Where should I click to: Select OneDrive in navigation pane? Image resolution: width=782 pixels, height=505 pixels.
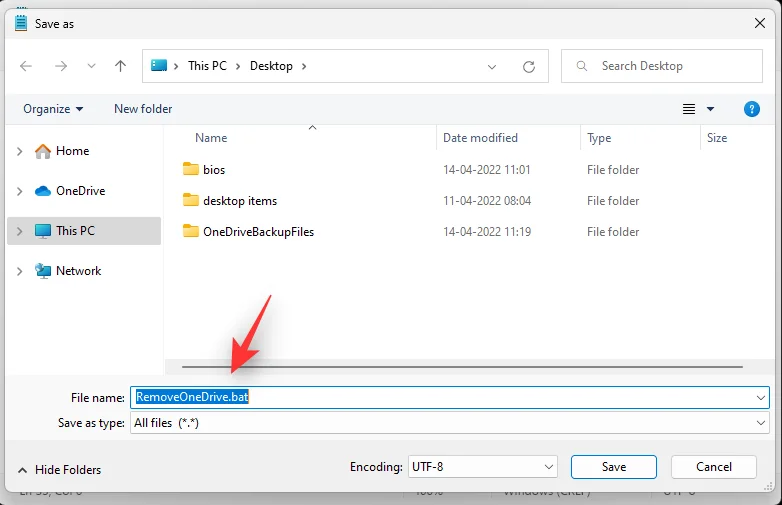click(x=80, y=191)
